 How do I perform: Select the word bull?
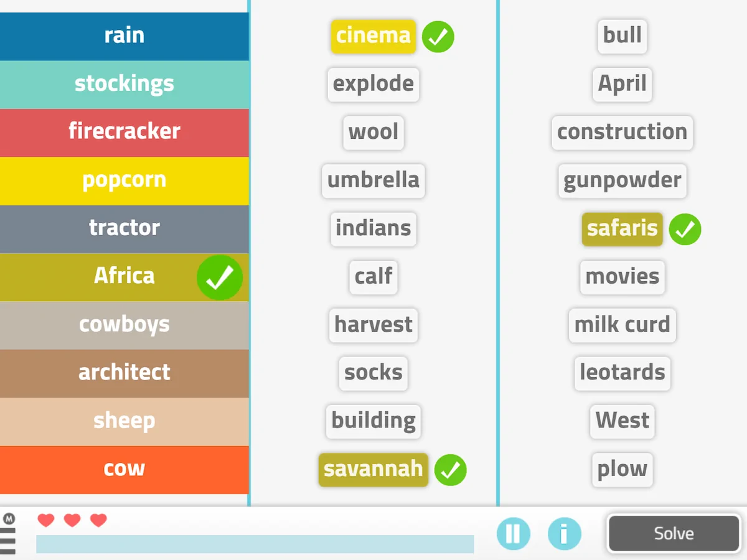click(622, 36)
